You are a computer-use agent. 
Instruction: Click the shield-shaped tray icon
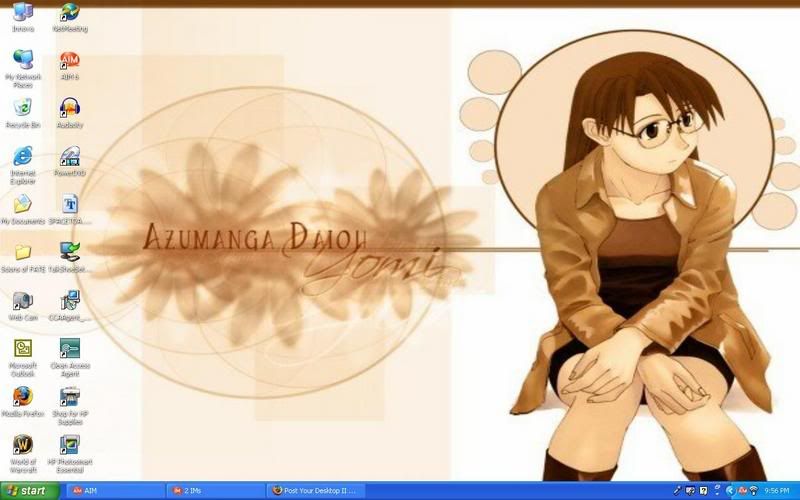[x=690, y=491]
